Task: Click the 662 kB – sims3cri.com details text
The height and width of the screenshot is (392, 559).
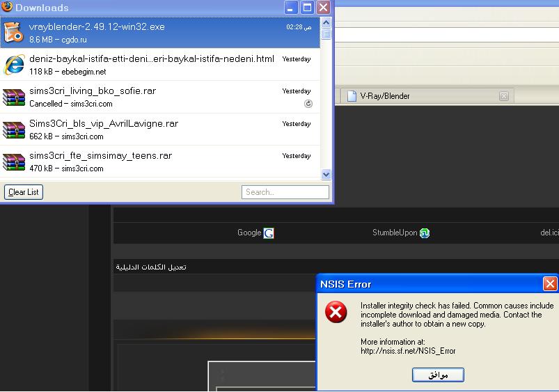Action: click(x=66, y=136)
